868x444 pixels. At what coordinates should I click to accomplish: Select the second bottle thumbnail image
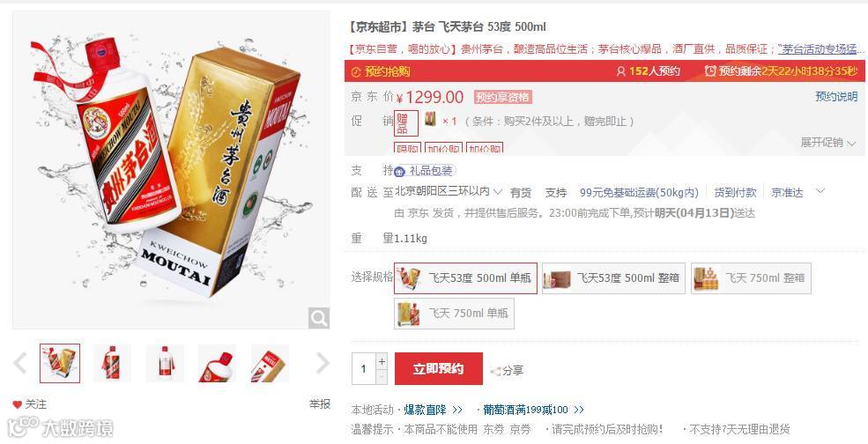pos(113,363)
